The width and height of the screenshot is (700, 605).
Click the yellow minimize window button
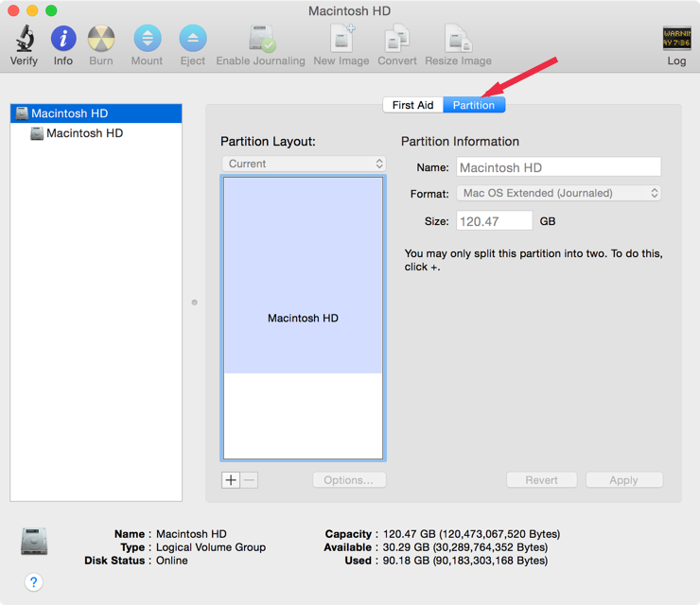(32, 10)
